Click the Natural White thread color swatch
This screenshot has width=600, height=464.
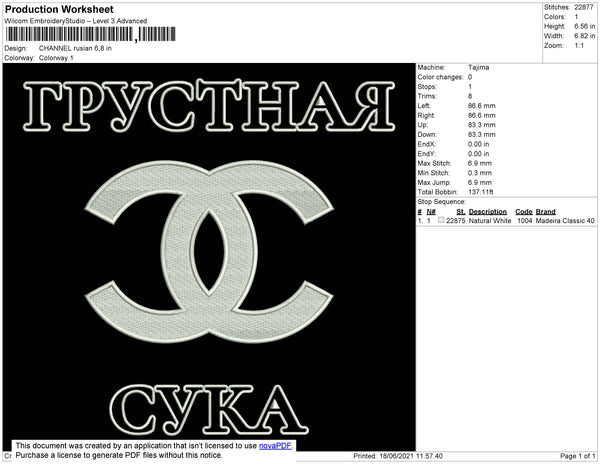click(441, 220)
